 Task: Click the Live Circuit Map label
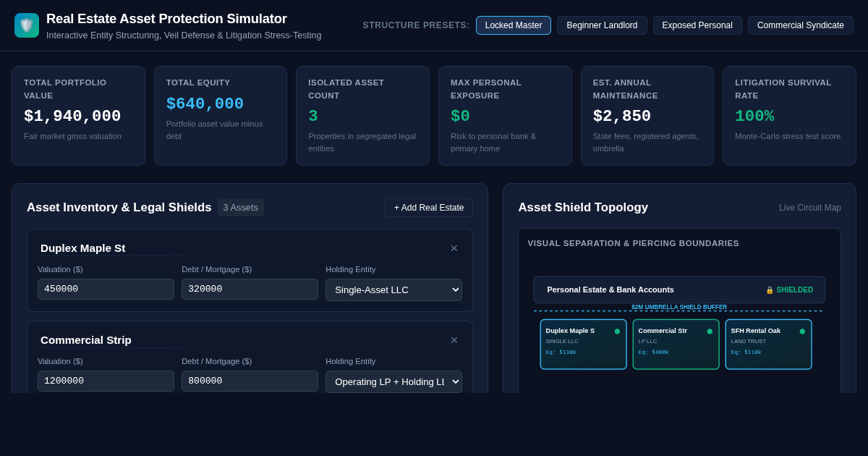pos(810,208)
